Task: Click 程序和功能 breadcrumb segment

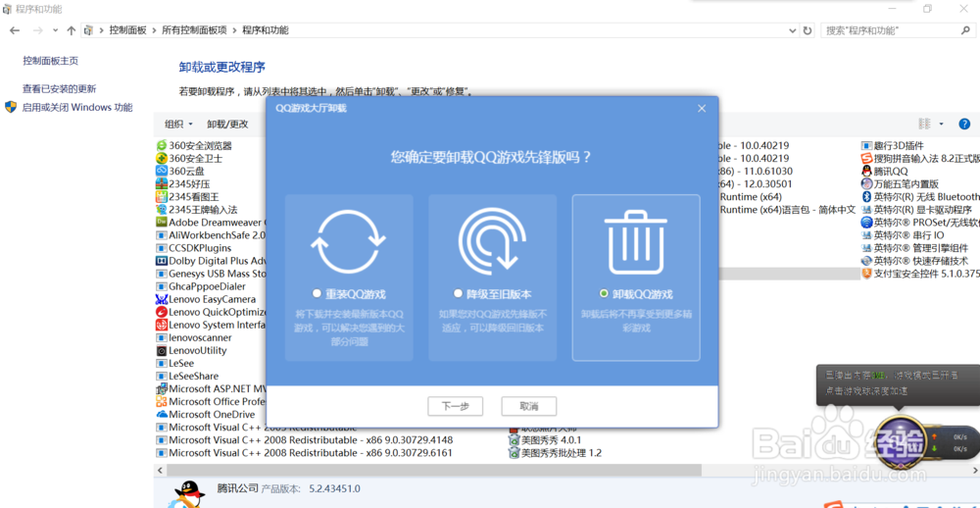Action: coord(266,30)
